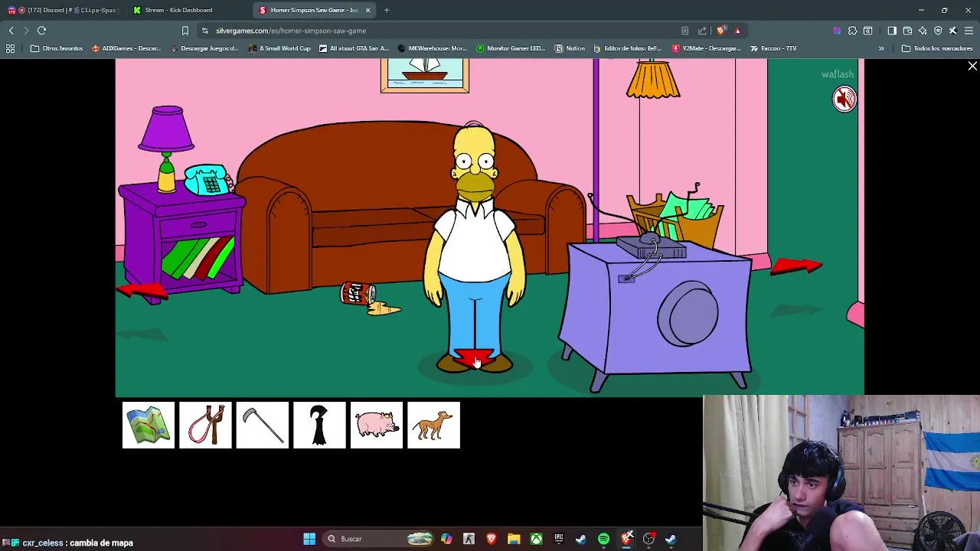The height and width of the screenshot is (551, 980).
Task: Open Spotify from the taskbar
Action: coord(603,539)
